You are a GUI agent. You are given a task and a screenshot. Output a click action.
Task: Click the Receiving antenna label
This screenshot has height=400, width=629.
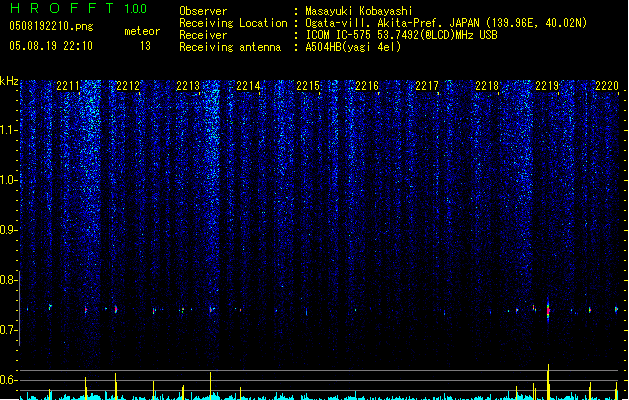pos(230,47)
